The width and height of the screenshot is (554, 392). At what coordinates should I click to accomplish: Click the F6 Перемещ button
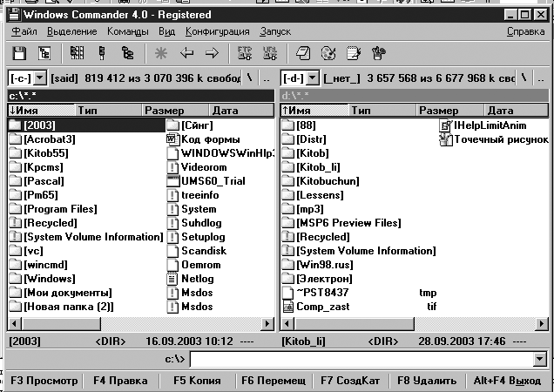click(x=274, y=381)
